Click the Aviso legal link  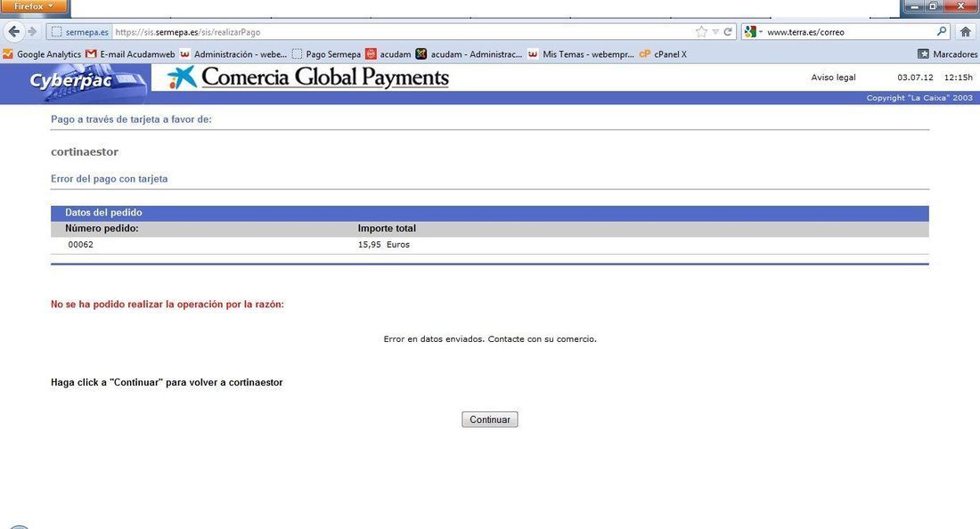[x=833, y=77]
